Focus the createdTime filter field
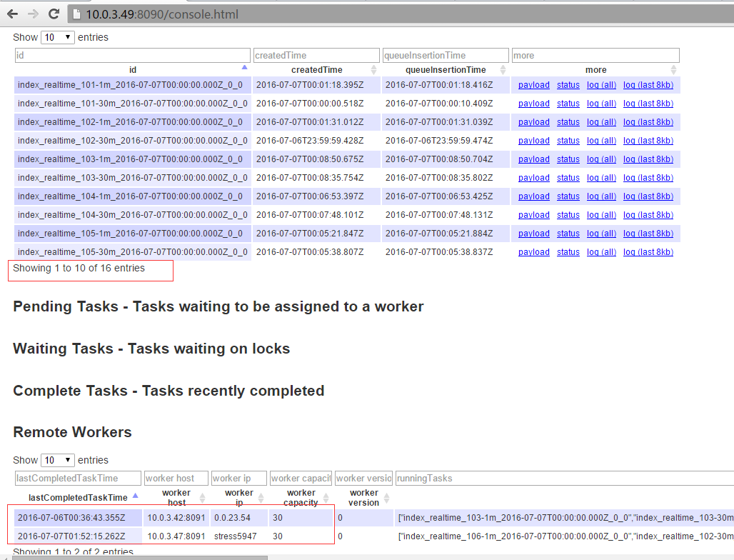The image size is (734, 560). click(316, 55)
